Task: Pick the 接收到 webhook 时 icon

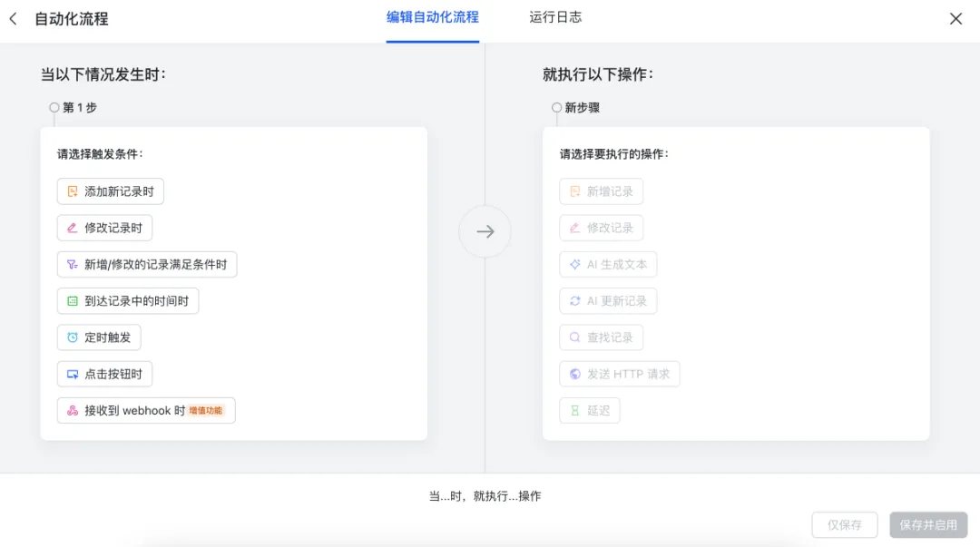Action: (73, 411)
